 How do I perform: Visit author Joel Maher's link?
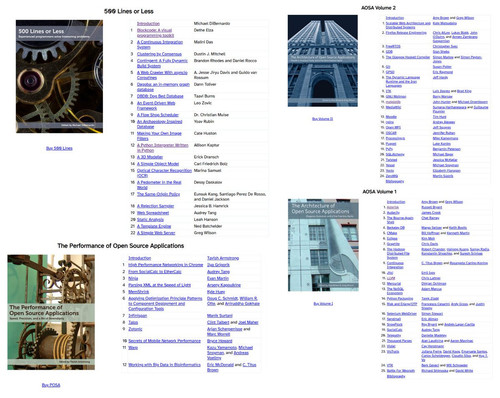pos(248,322)
